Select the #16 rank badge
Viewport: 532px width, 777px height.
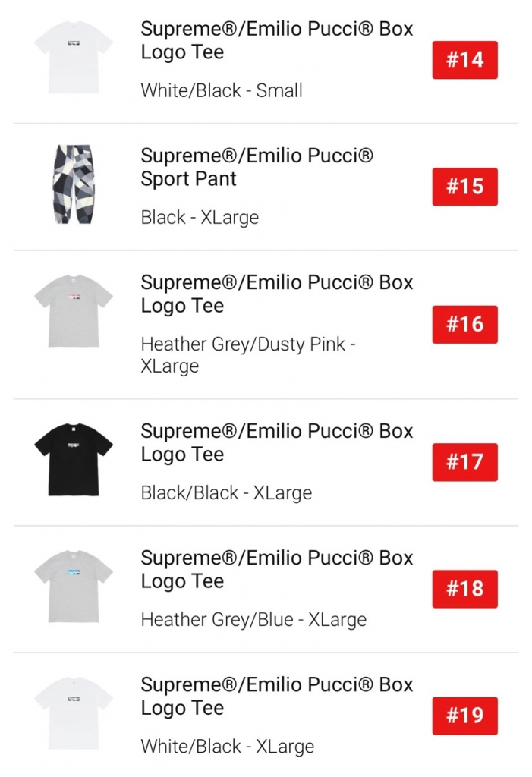[x=464, y=324]
